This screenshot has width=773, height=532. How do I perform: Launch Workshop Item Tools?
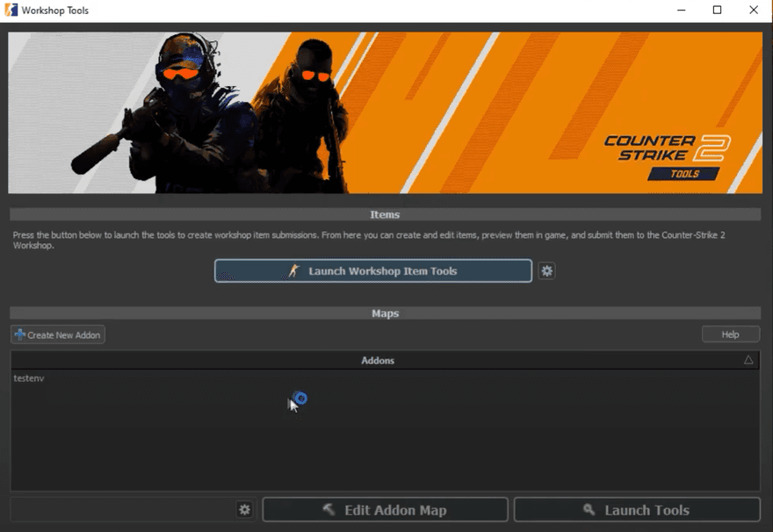[x=372, y=270]
